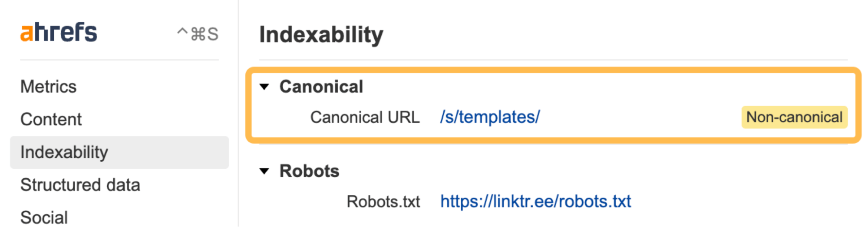Click the Canonical section heading

(321, 87)
